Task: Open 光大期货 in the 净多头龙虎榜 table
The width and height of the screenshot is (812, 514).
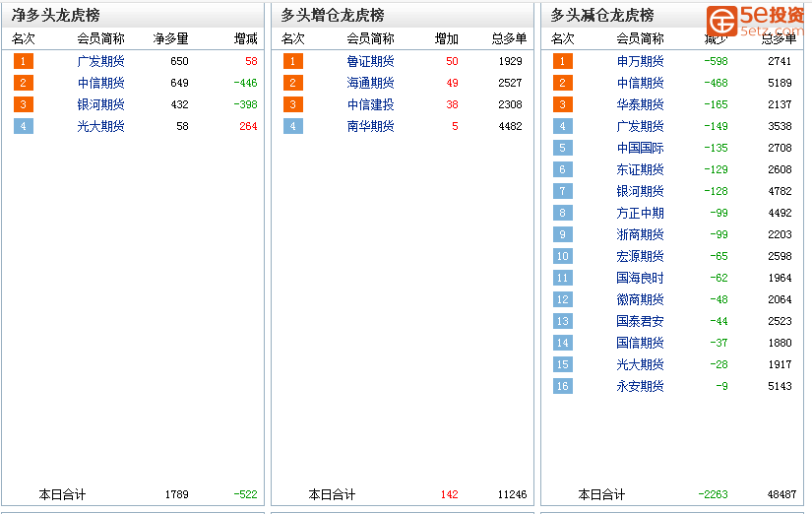Action: pos(101,126)
